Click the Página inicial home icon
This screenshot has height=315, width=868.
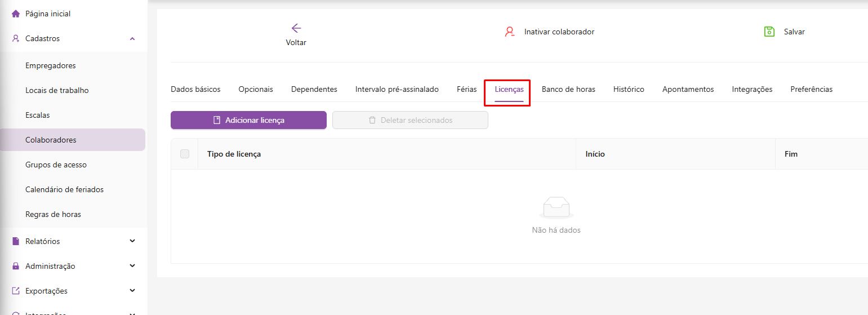coord(16,14)
